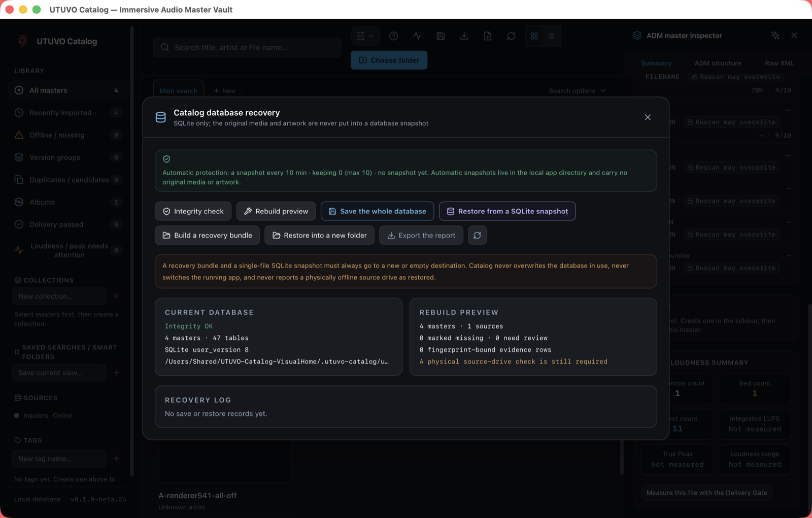The image size is (812, 518).
Task: Click the file-plus import toolbar icon
Action: pos(488,36)
